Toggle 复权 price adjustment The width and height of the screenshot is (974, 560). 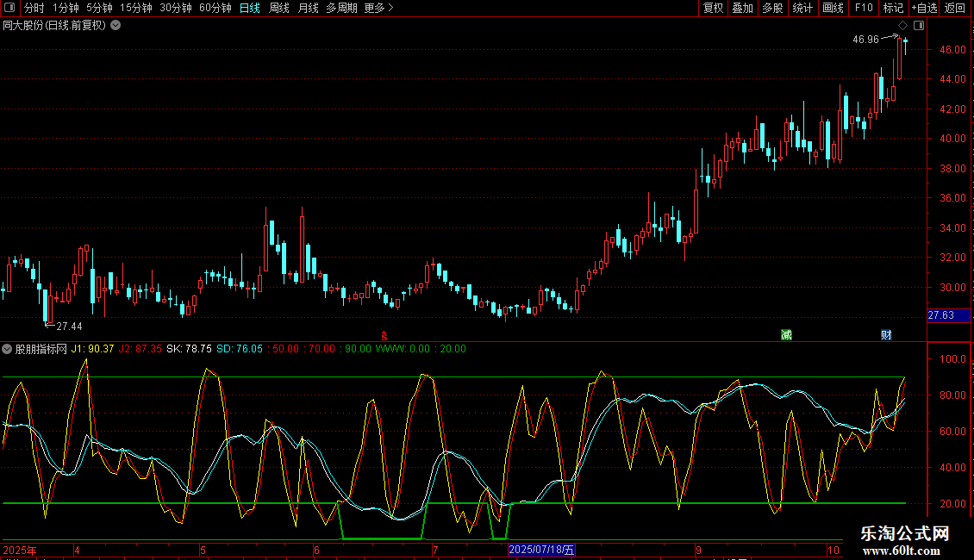pyautogui.click(x=714, y=9)
